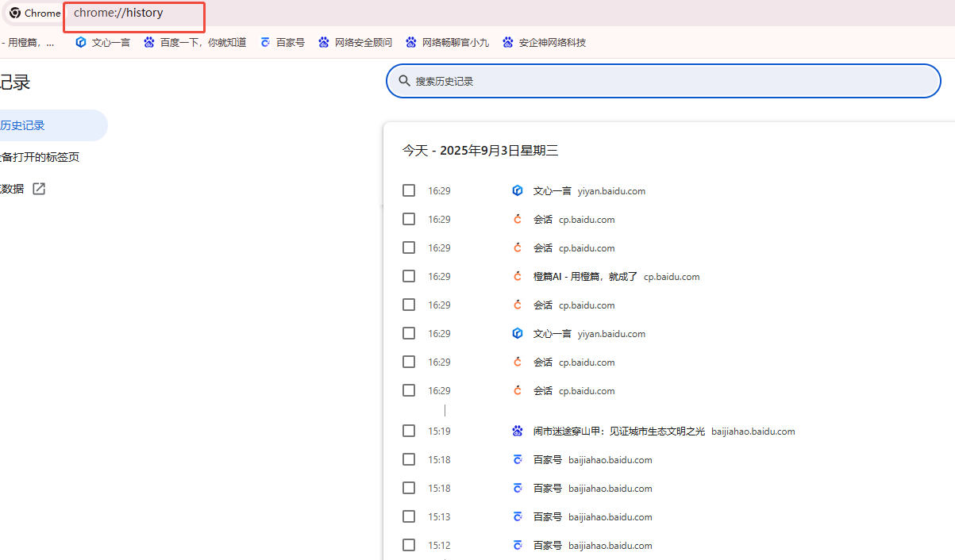
Task: Click favicon of 闹市迷途穿山甲 history entry
Action: coord(518,432)
